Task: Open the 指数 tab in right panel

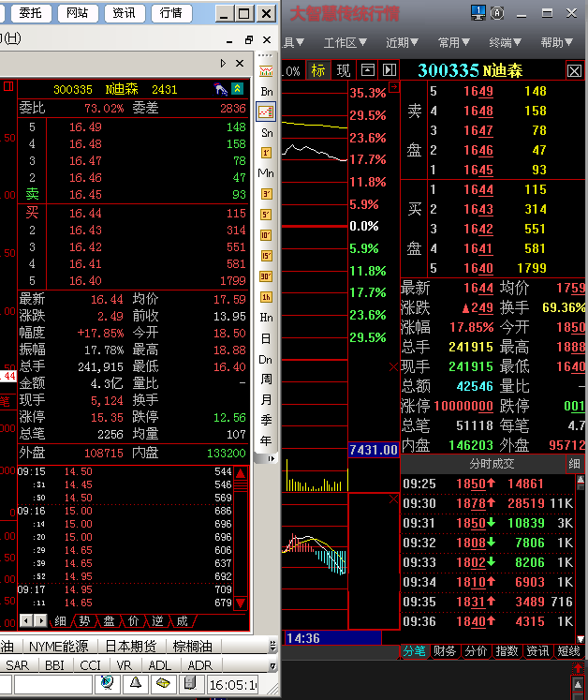Action: click(507, 651)
